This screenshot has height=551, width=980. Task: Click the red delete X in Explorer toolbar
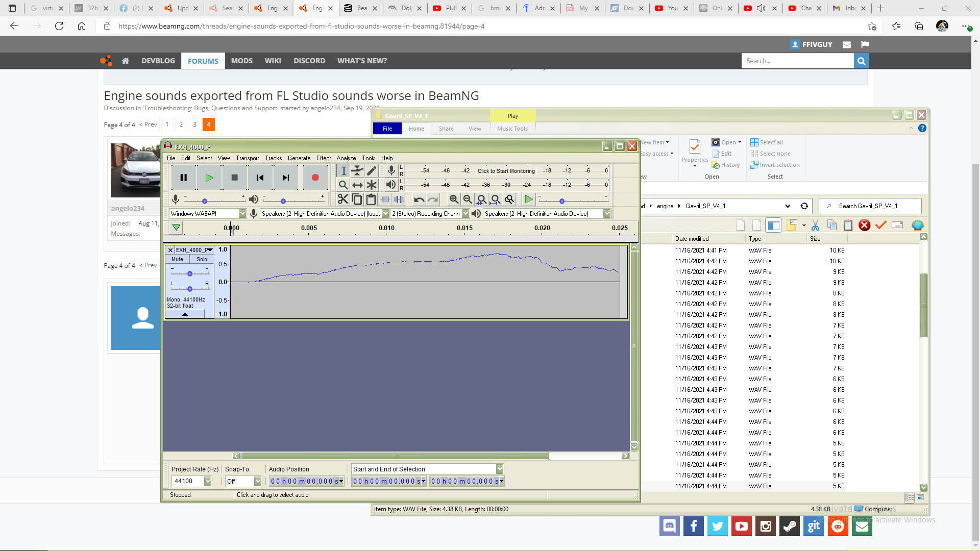click(x=864, y=225)
